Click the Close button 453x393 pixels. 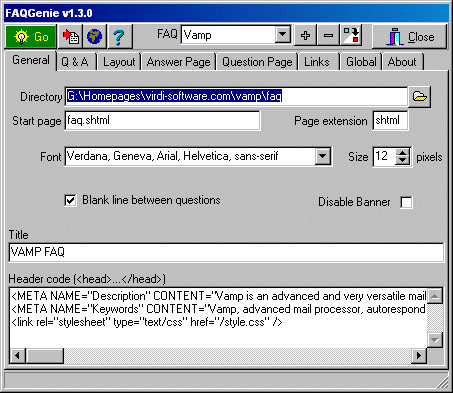tap(410, 37)
